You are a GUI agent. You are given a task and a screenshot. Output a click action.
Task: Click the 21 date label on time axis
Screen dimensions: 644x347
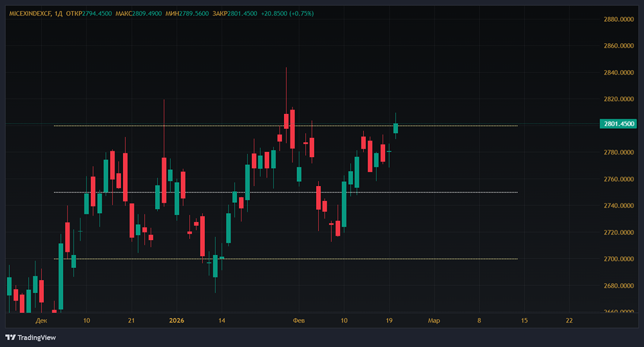[131, 321]
